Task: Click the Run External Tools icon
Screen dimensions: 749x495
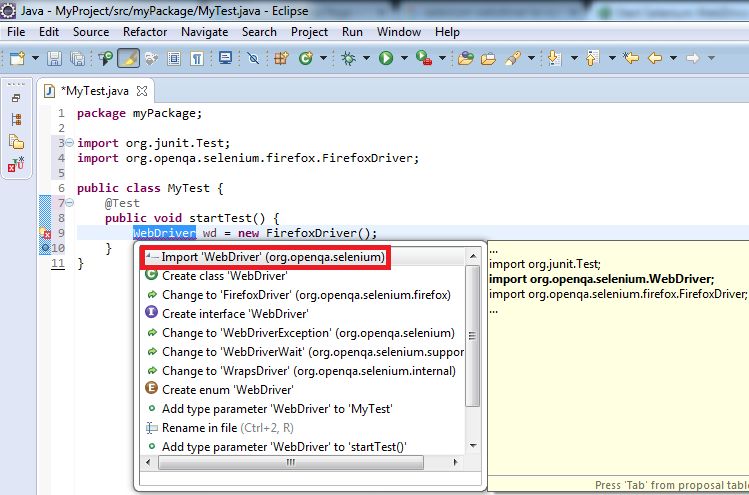Action: pos(424,58)
